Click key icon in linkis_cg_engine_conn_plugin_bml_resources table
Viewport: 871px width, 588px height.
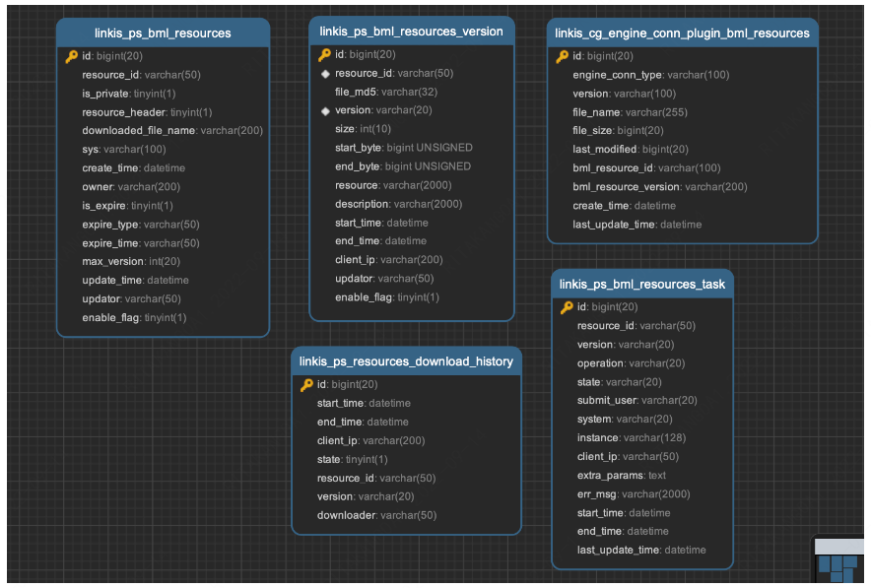pyautogui.click(x=563, y=56)
